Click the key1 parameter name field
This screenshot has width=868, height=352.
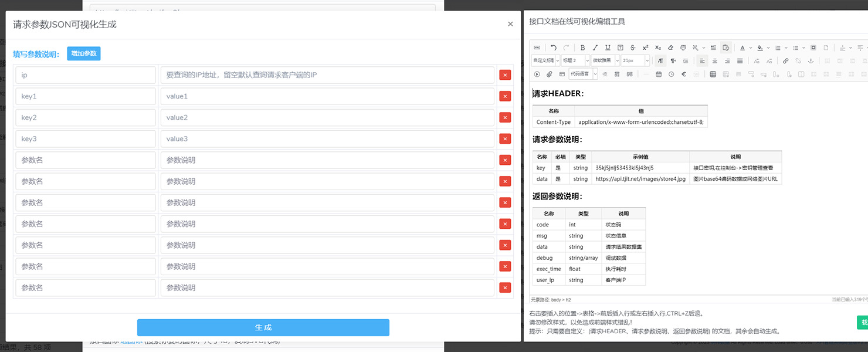[x=86, y=96]
